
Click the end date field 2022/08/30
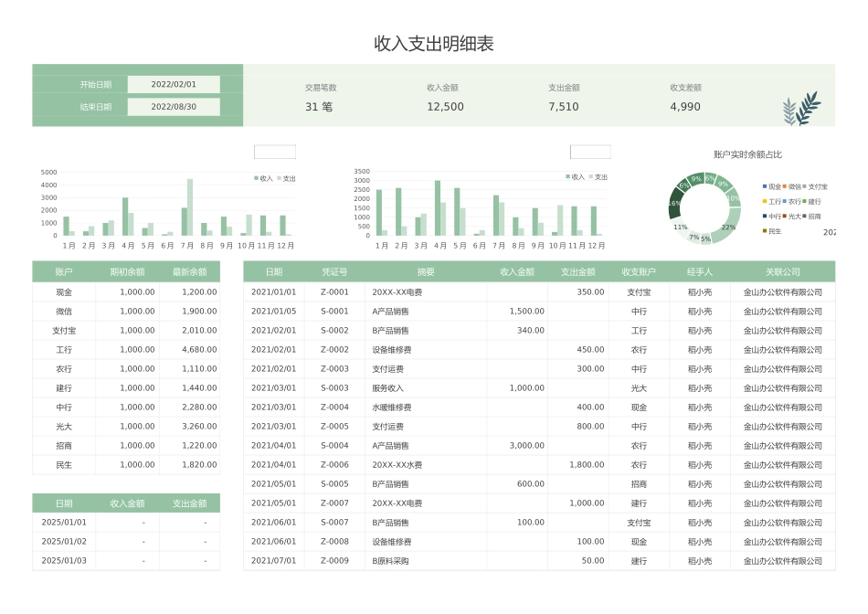pyautogui.click(x=174, y=107)
